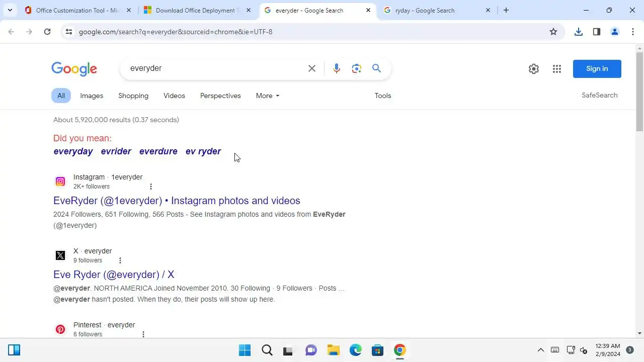Click the Sign in button
Viewport: 644px width, 362px height.
[597, 69]
